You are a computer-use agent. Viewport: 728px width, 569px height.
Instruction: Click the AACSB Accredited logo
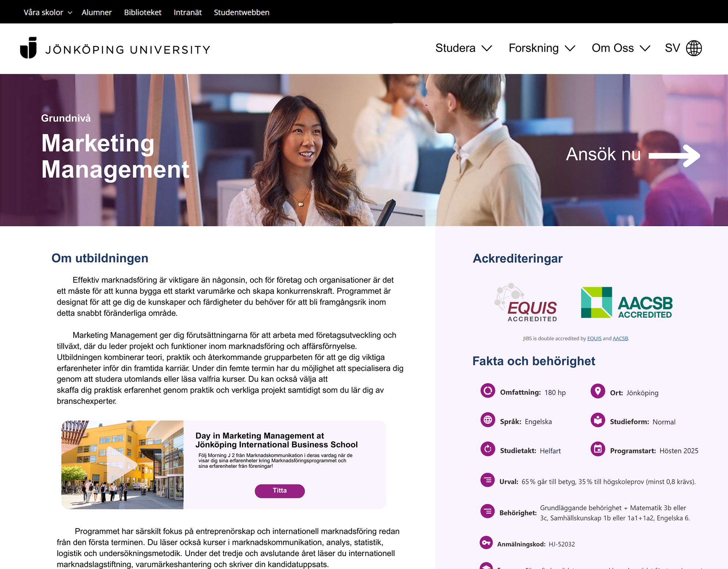[x=627, y=303]
